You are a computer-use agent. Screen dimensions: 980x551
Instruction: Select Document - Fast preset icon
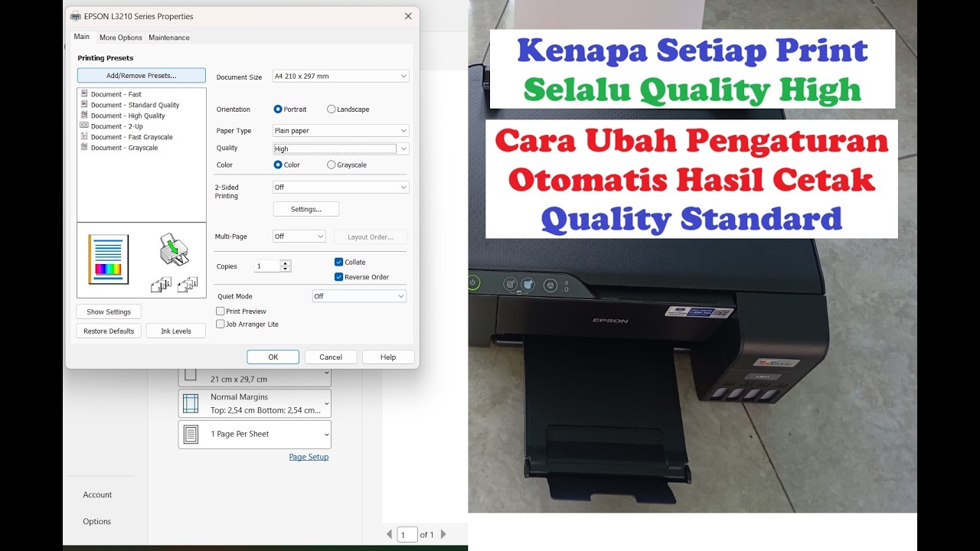84,93
